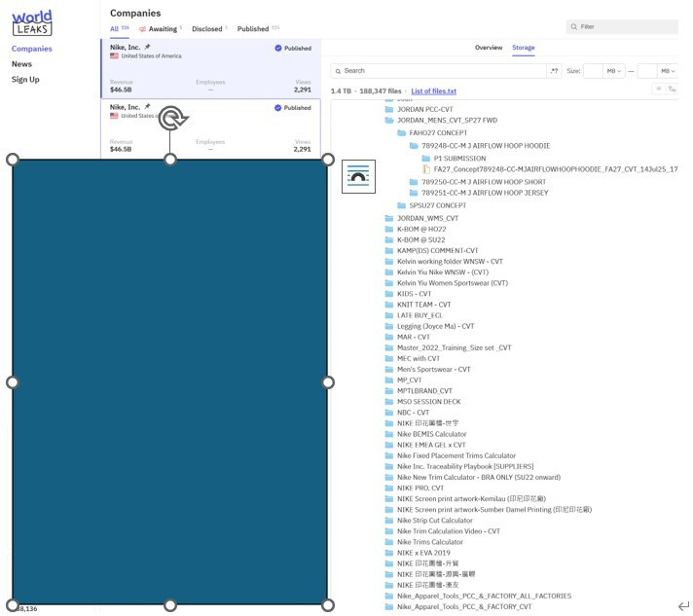Switch to the Overview tab
Screen dimensions: 693x616
coord(488,48)
